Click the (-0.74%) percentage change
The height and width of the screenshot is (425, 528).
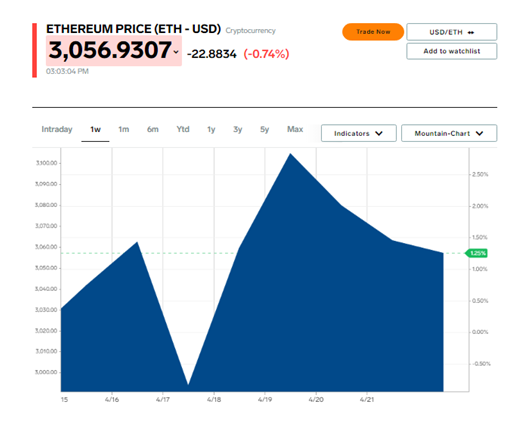point(266,54)
